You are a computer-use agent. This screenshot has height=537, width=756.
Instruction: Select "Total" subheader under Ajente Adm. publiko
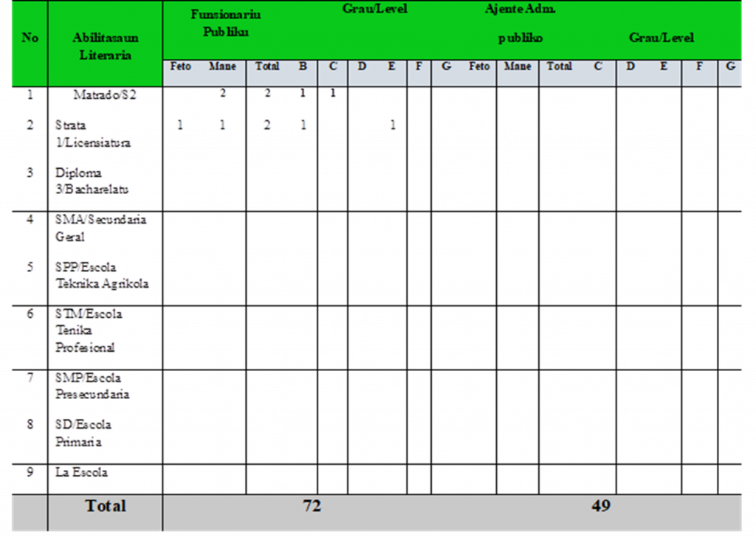click(559, 66)
